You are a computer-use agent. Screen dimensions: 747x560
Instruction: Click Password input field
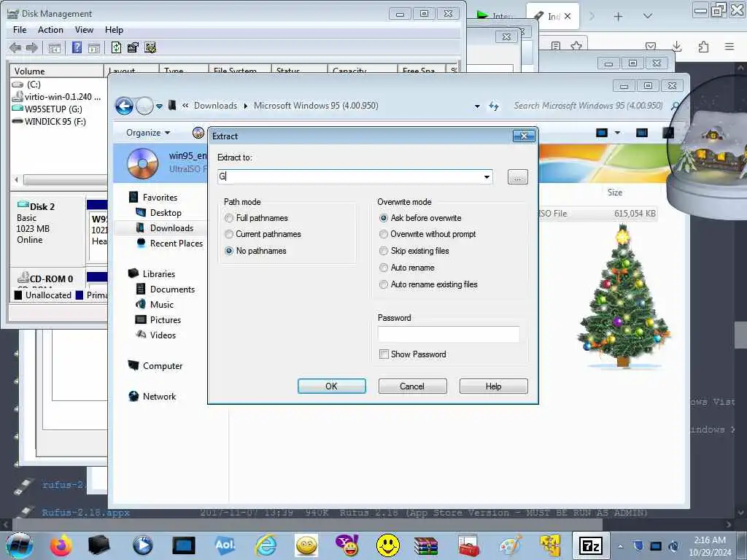tap(449, 334)
